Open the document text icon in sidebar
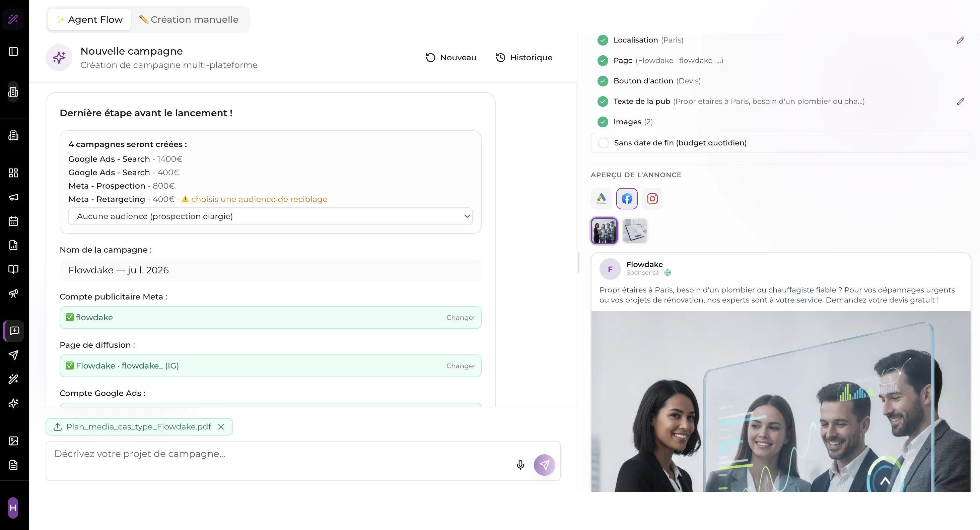This screenshot has height=530, width=980. (x=13, y=465)
